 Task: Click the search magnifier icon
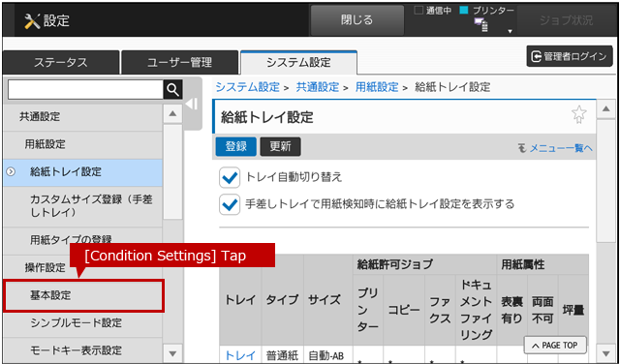[172, 90]
